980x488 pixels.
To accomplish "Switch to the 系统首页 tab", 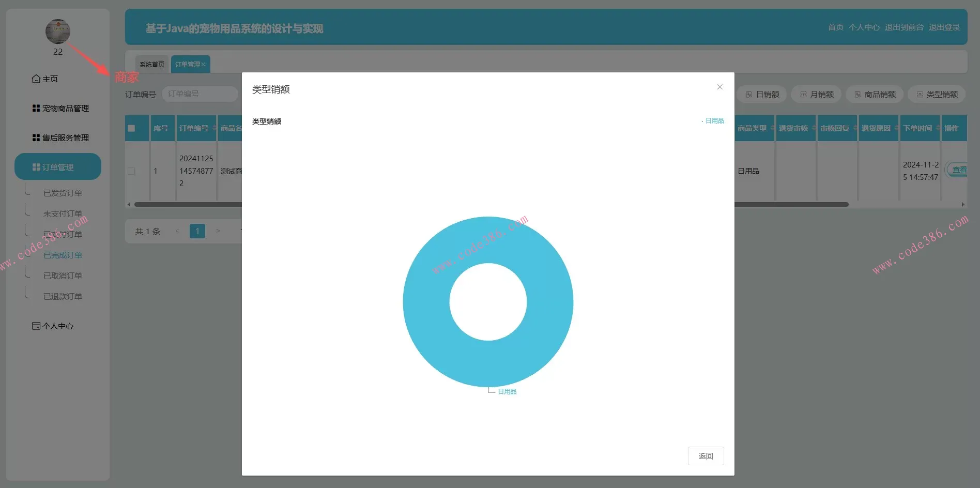I will (x=152, y=64).
